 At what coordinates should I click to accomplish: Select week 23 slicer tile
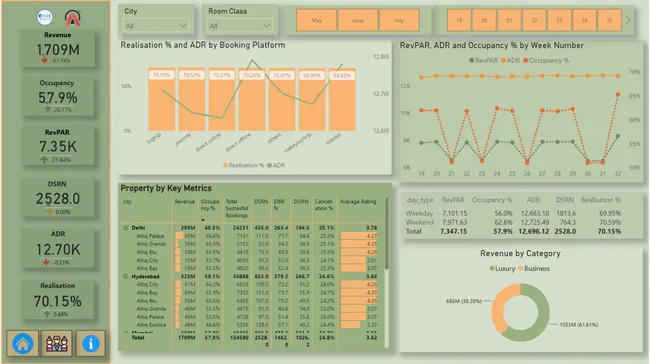(x=559, y=20)
